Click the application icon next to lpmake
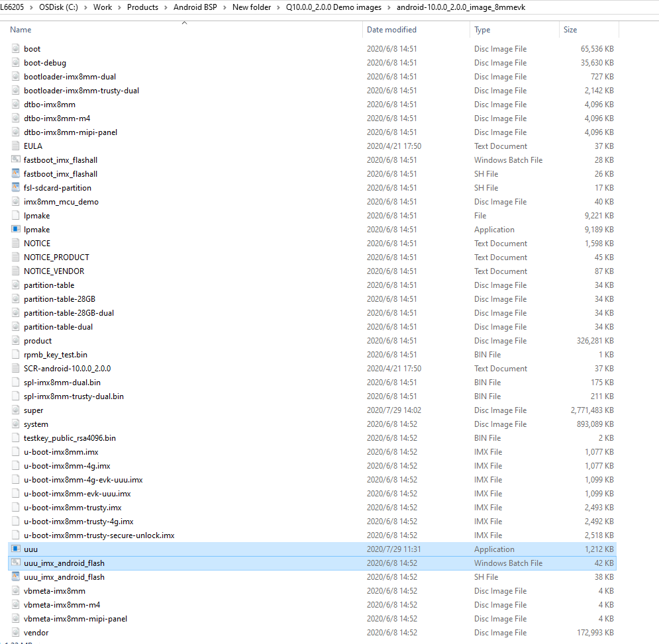Viewport: 659px width, 644px height. (15, 229)
